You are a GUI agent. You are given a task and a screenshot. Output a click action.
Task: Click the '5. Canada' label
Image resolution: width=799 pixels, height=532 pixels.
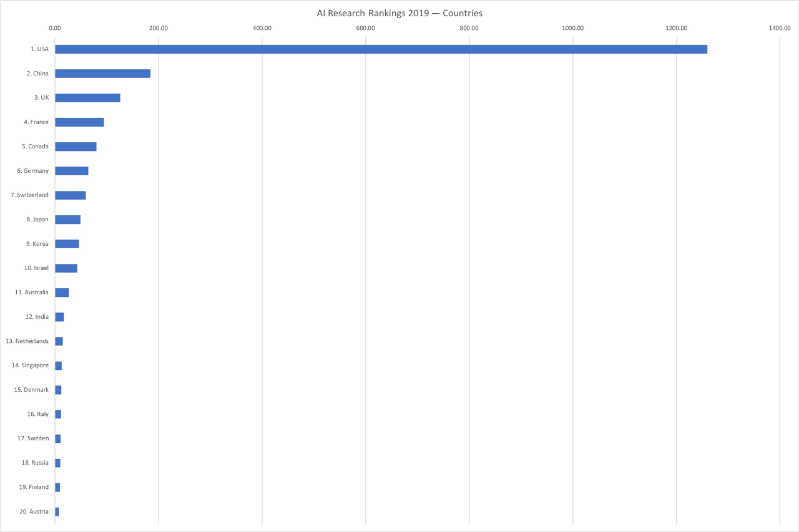pyautogui.click(x=35, y=147)
